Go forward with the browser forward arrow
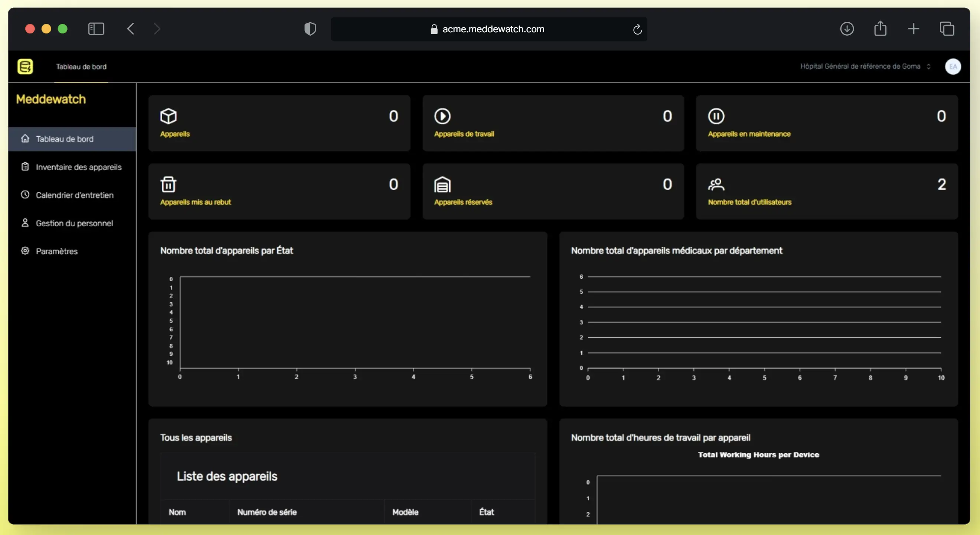980x535 pixels. [x=157, y=29]
